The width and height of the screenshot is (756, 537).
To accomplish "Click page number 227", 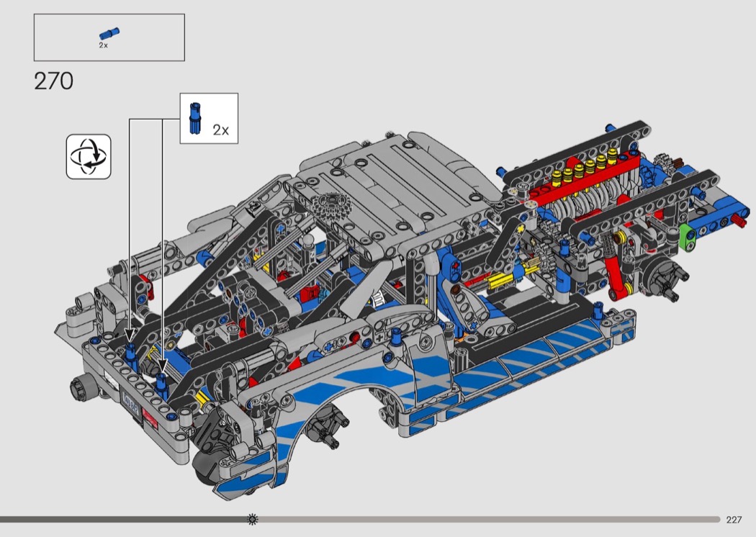I will (734, 520).
